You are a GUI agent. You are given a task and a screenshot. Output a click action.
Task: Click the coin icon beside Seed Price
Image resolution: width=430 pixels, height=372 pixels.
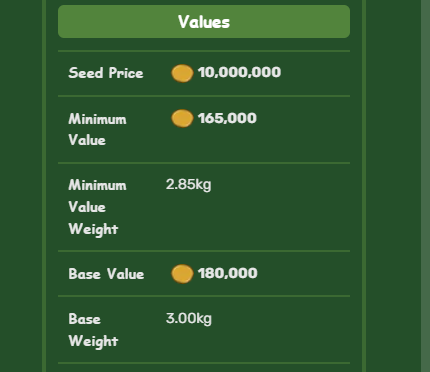182,73
